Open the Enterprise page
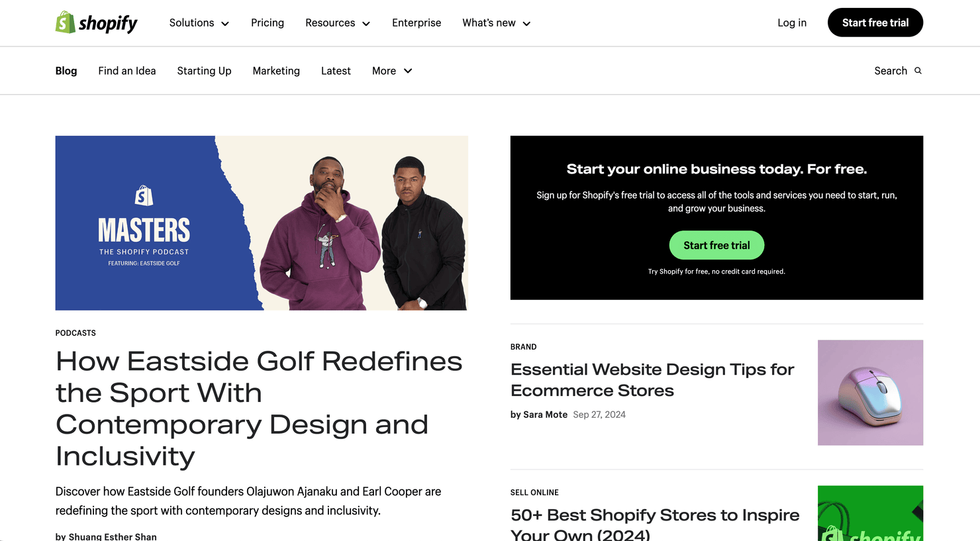The width and height of the screenshot is (980, 541). pyautogui.click(x=416, y=23)
